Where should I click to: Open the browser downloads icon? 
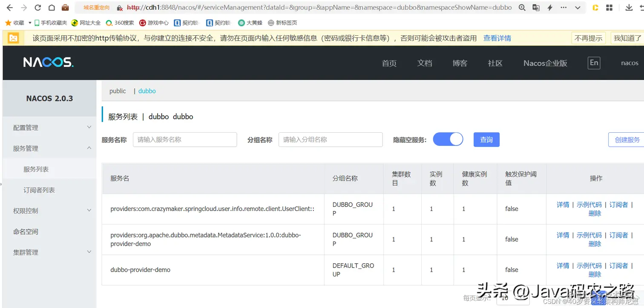click(x=629, y=8)
